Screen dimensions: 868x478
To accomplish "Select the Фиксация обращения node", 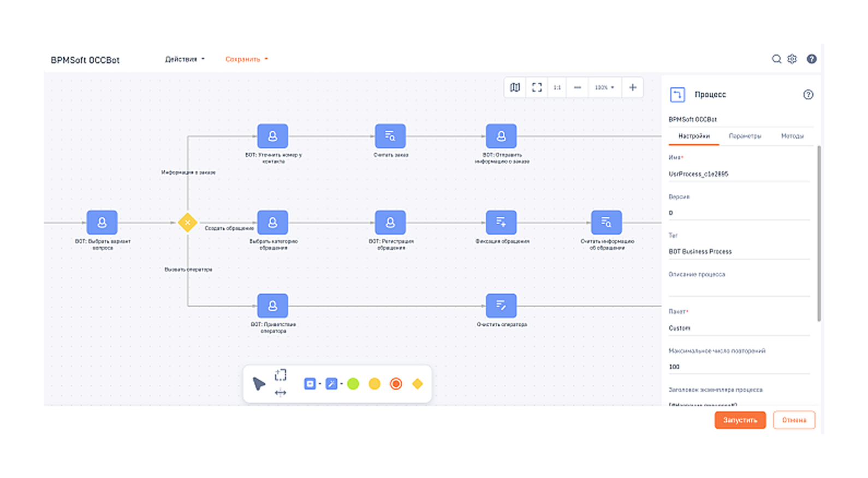I will point(501,223).
